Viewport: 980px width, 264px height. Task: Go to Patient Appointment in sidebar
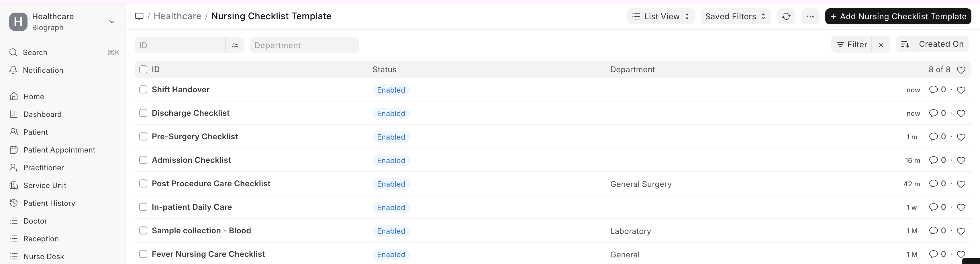point(59,150)
